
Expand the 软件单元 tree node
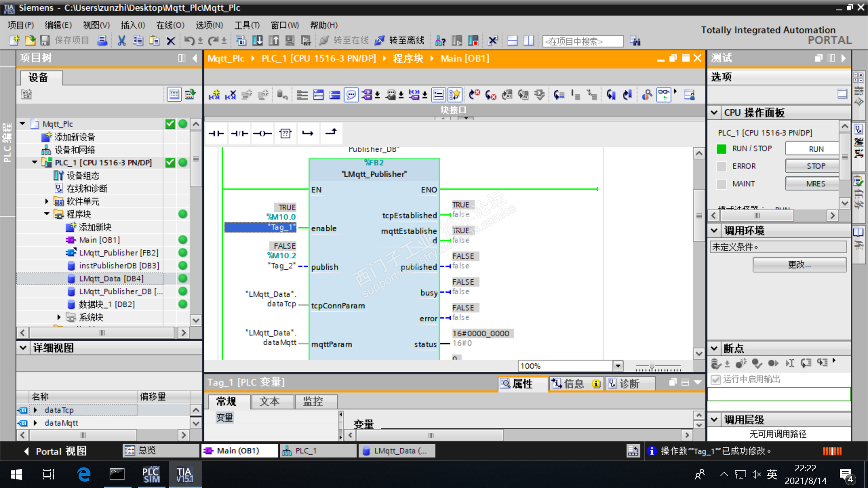point(47,201)
